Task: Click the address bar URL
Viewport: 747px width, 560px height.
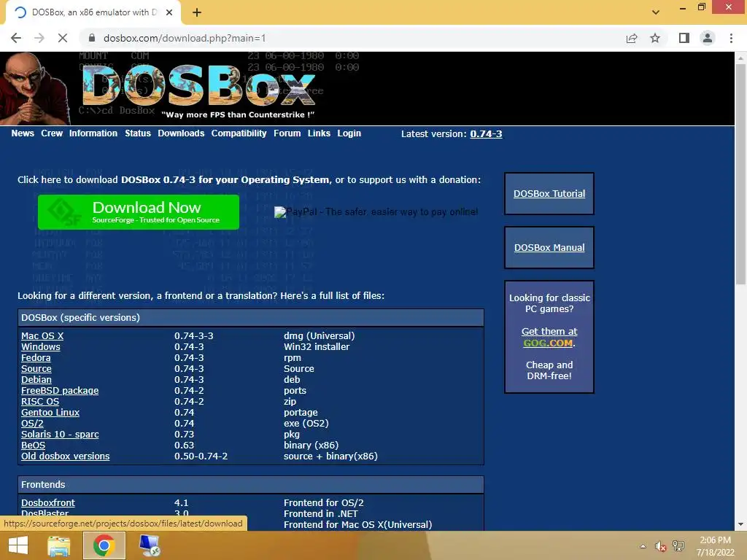Action: click(185, 38)
